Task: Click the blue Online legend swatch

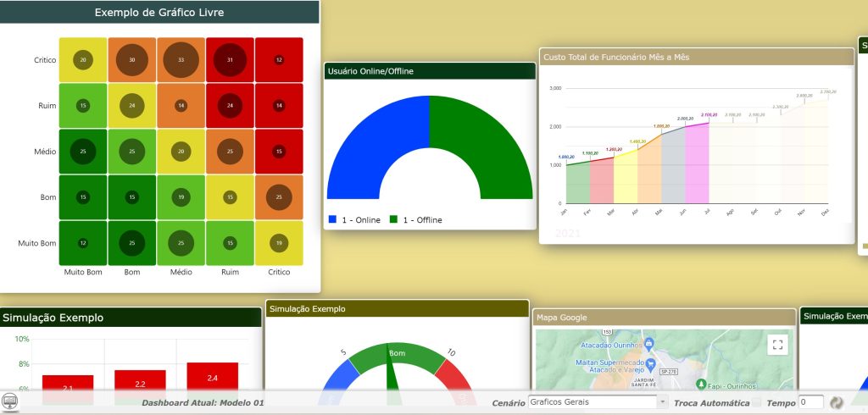Action: click(332, 219)
